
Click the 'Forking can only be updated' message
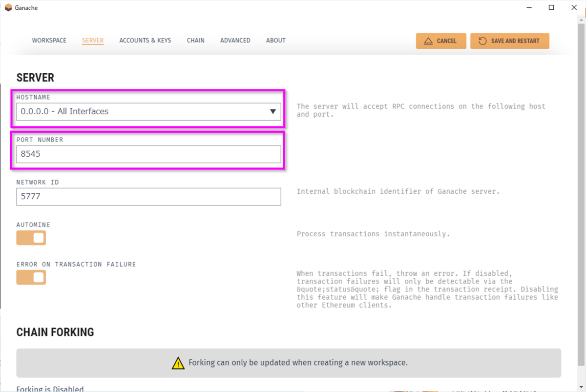(298, 363)
